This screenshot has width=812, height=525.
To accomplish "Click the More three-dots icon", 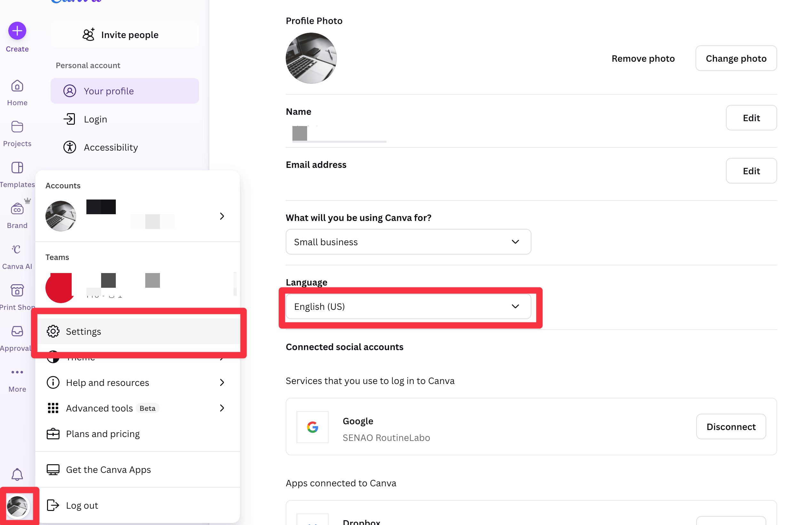I will [17, 372].
